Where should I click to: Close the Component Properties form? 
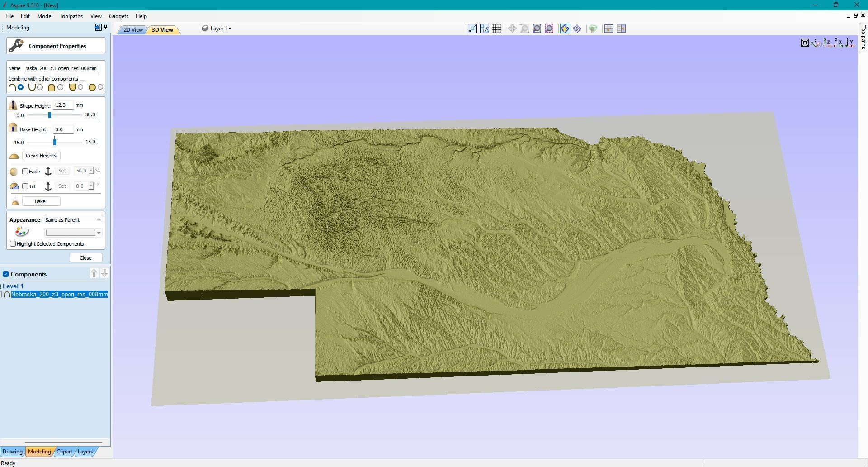pos(85,258)
